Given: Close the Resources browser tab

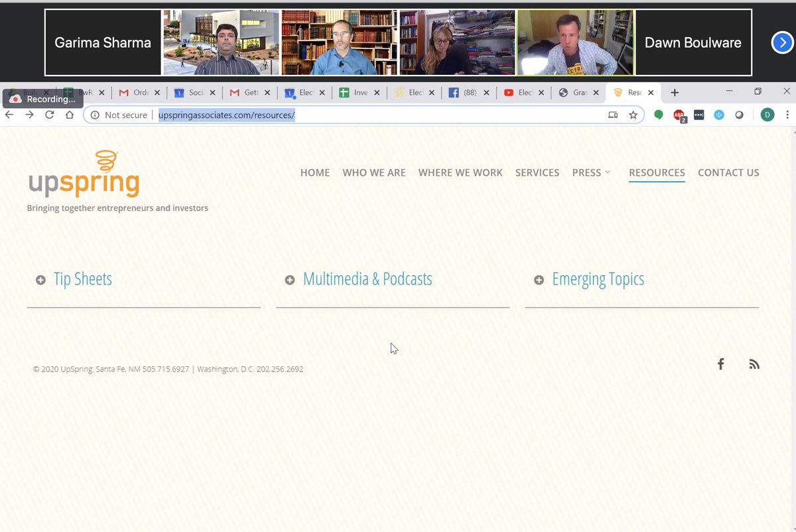Looking at the screenshot, I should click(x=651, y=93).
